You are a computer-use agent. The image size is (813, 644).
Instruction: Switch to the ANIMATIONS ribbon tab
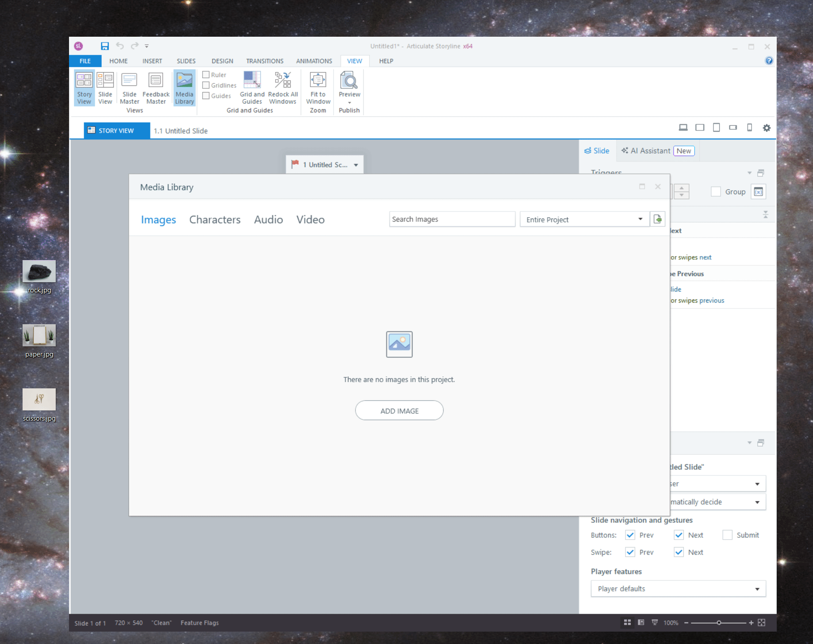coord(314,61)
